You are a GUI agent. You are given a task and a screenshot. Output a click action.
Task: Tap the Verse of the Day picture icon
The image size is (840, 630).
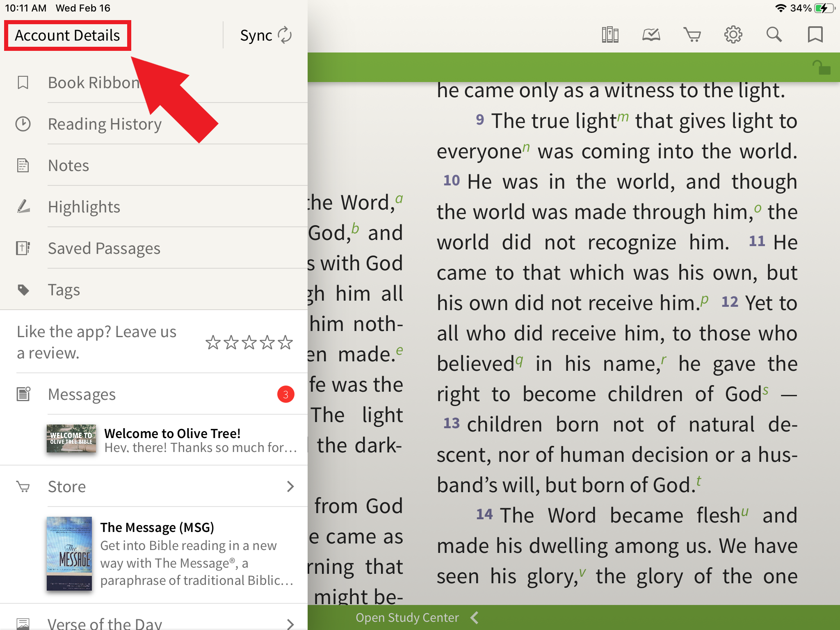[x=23, y=623]
